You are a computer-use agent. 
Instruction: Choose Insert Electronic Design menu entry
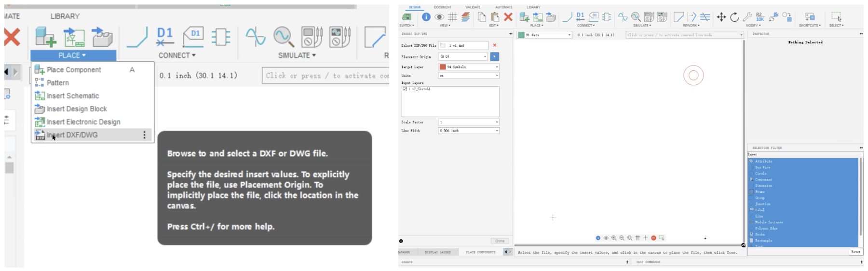(x=92, y=122)
